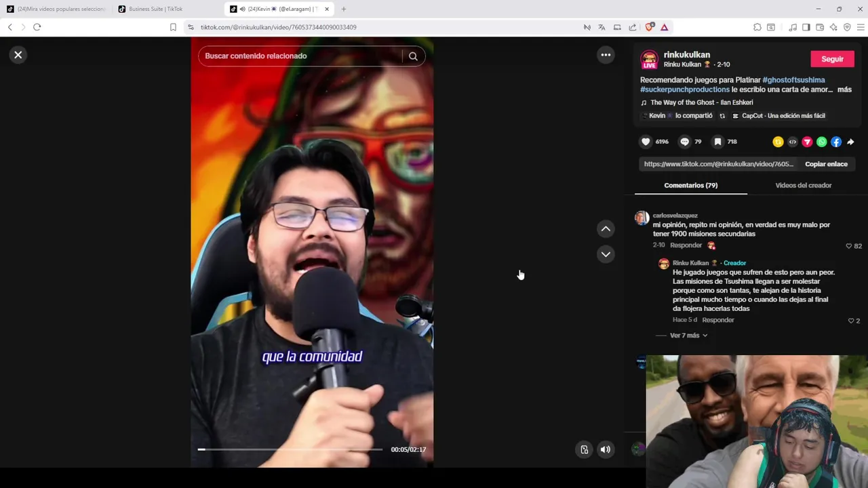Click the search magnifier in related content bar
Image resolution: width=868 pixels, height=488 pixels.
(x=413, y=56)
